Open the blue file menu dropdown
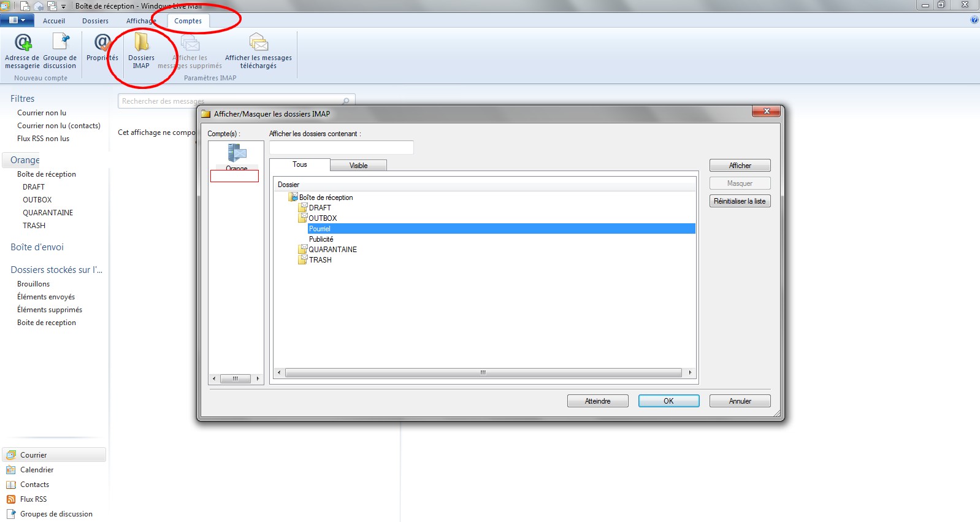Image resolution: width=980 pixels, height=522 pixels. pyautogui.click(x=17, y=20)
